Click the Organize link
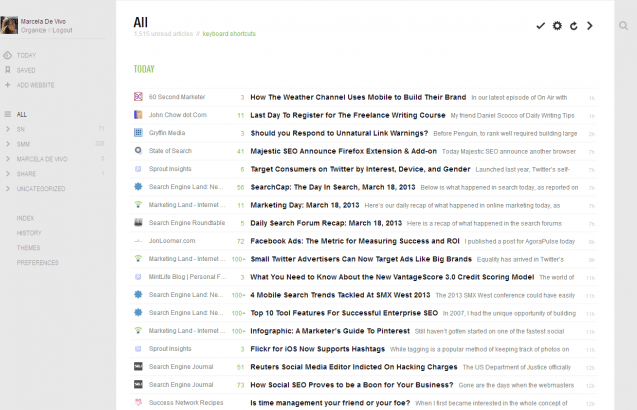This screenshot has width=637, height=410. tap(33, 30)
